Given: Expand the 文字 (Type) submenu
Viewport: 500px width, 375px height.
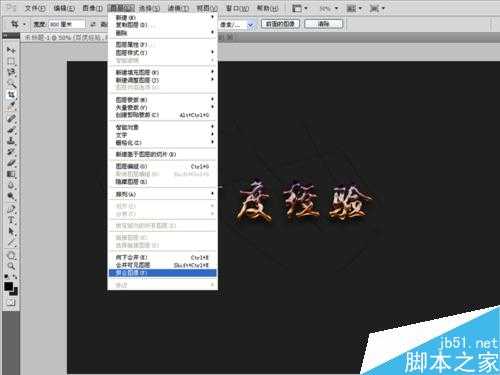Looking at the screenshot, I should point(163,135).
